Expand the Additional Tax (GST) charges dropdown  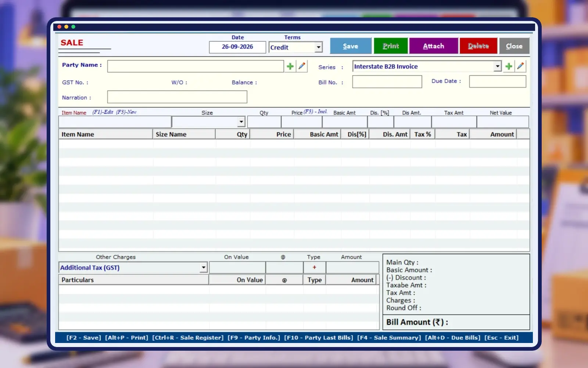204,268
